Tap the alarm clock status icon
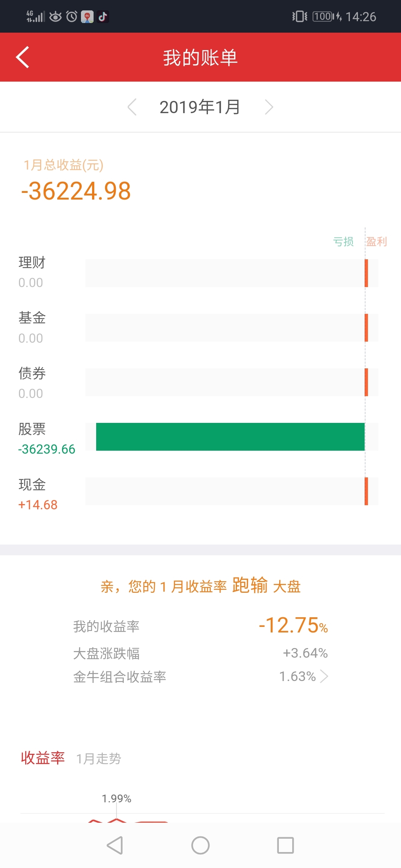401x868 pixels. (72, 16)
